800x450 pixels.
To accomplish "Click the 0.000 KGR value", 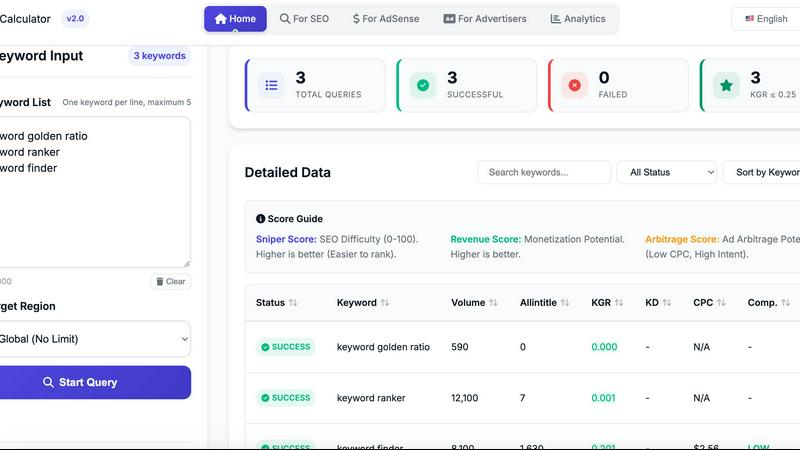I will pos(604,347).
